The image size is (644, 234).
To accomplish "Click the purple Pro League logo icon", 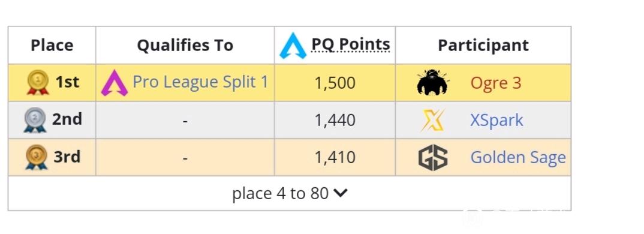I will (x=114, y=83).
